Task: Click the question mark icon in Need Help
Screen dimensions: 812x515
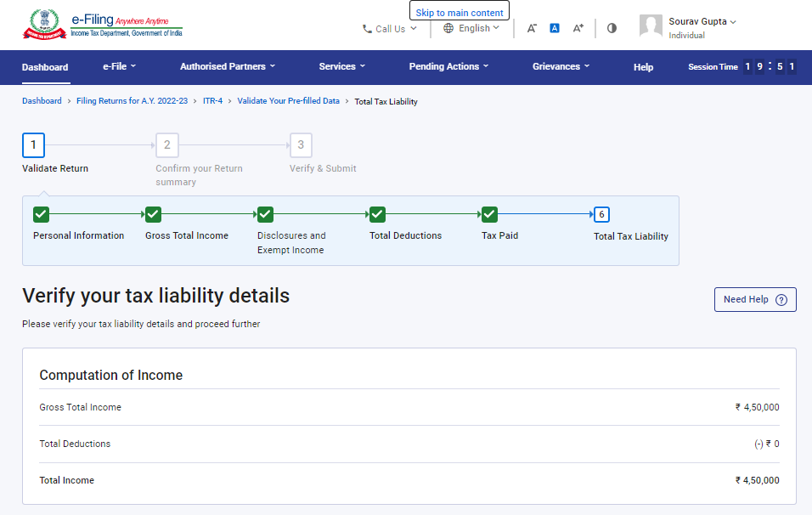Action: (x=781, y=300)
